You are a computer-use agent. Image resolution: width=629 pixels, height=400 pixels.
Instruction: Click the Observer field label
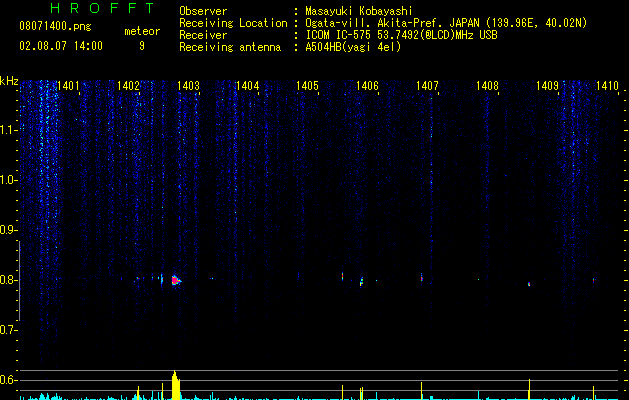(203, 11)
